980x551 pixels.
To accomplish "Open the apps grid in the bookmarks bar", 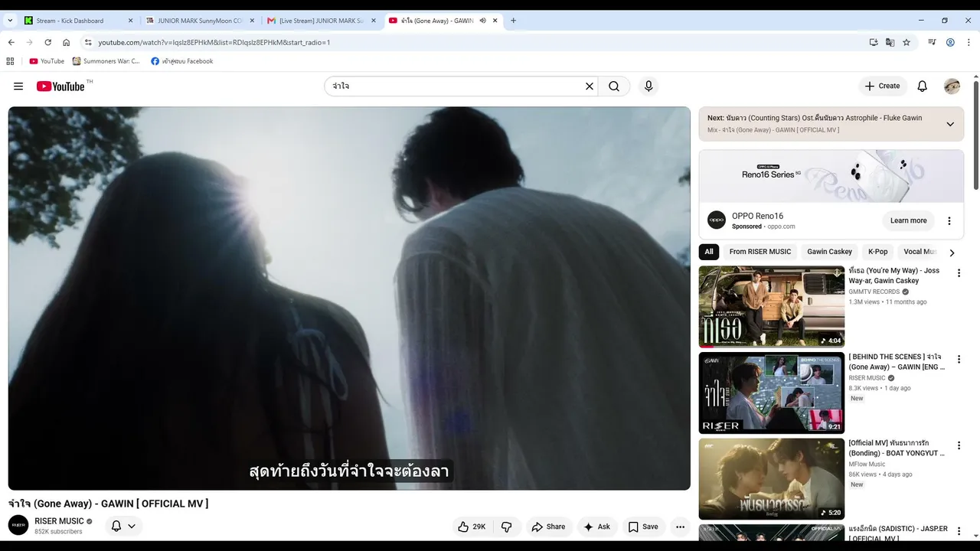I will pos(11,61).
